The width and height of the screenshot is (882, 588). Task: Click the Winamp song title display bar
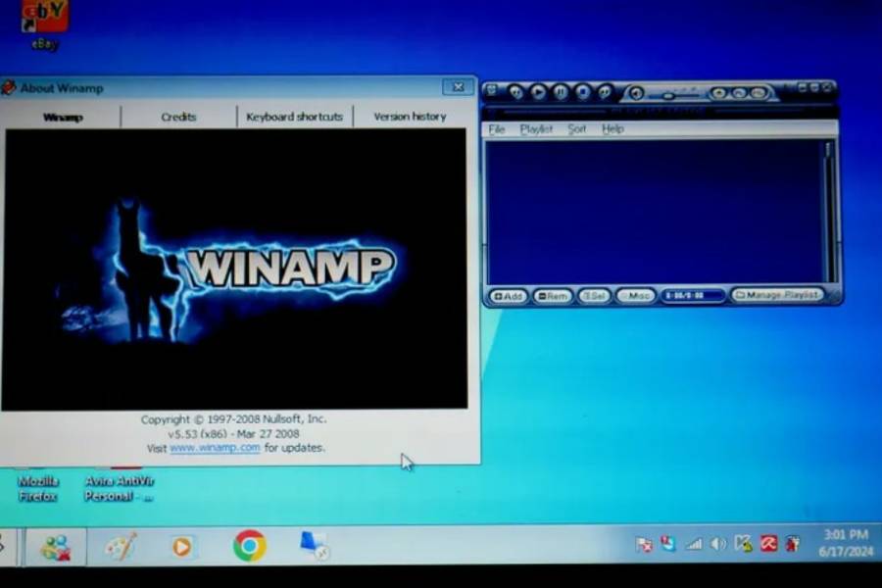click(659, 113)
